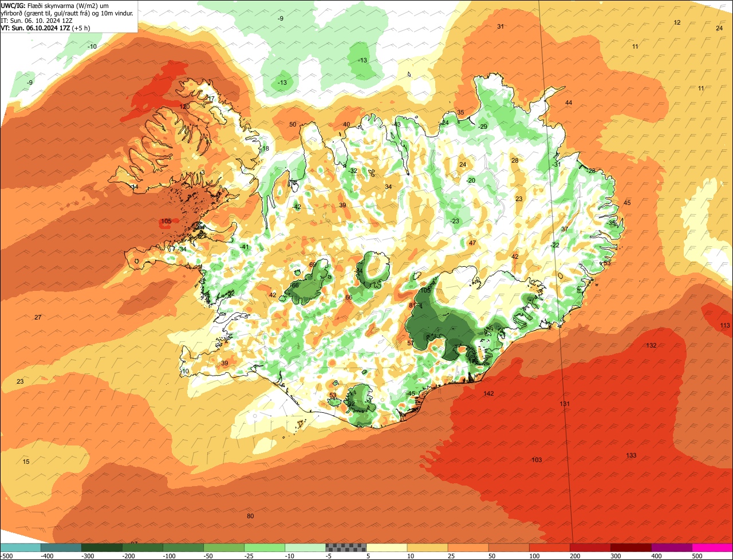Choose the red 100 to 200 legend swatch

tap(549, 547)
